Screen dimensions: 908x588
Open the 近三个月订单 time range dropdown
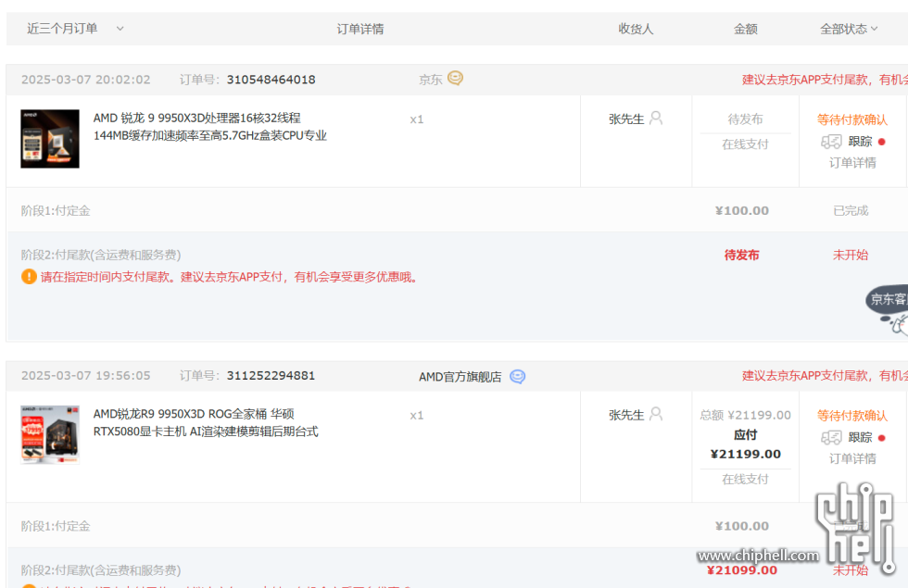tap(75, 29)
